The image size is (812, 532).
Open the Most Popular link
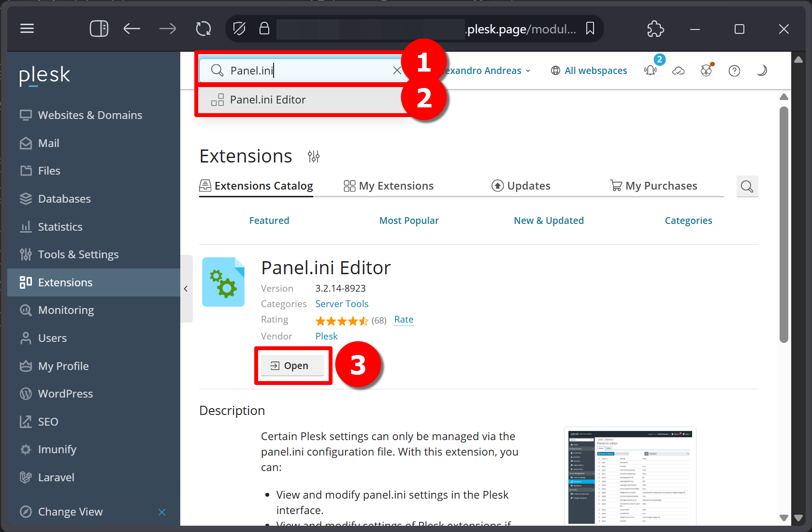point(409,221)
